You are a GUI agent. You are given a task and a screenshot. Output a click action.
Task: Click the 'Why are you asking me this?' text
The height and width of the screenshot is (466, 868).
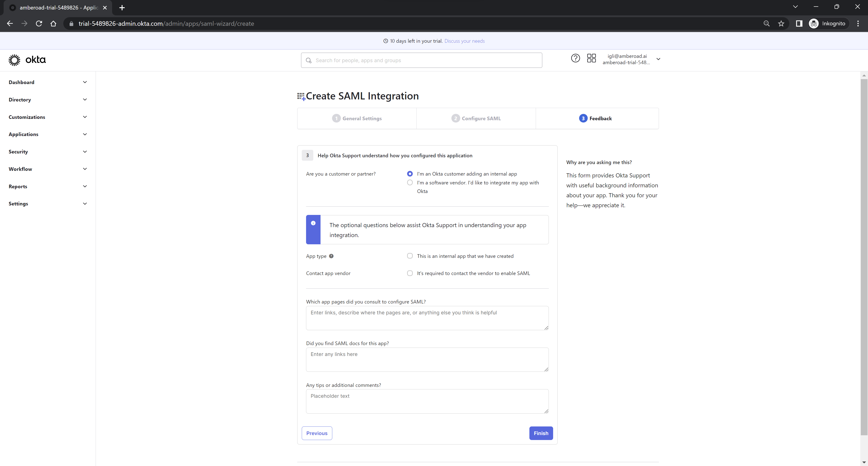pos(599,162)
